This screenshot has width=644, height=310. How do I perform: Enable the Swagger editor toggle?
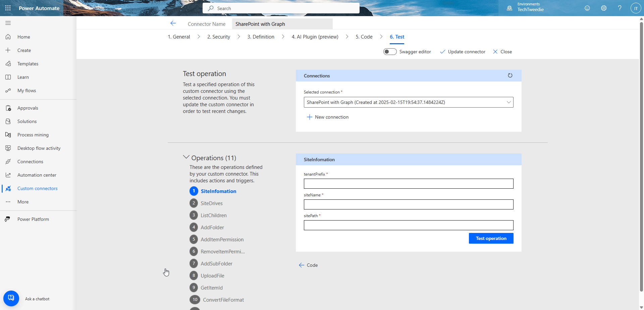pos(390,52)
